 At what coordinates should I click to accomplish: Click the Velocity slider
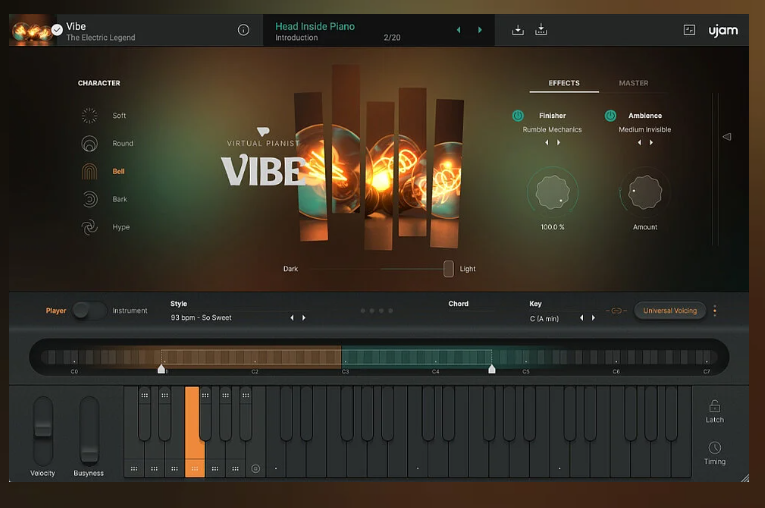click(x=43, y=429)
